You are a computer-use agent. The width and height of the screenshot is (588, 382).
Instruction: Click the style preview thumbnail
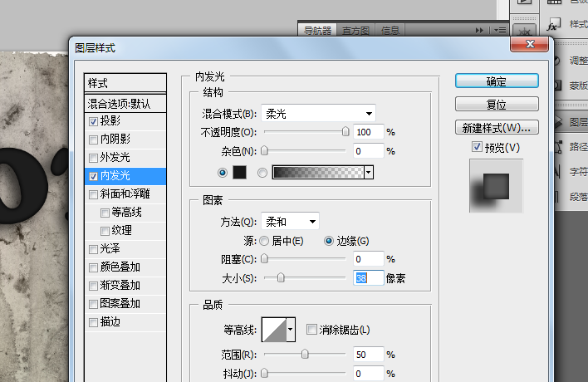coord(496,186)
